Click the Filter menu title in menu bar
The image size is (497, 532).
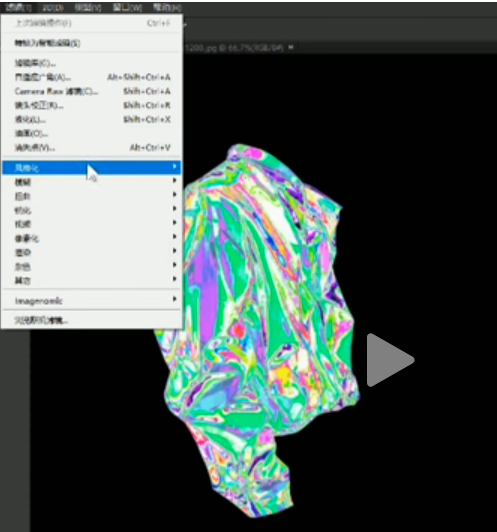pos(18,7)
